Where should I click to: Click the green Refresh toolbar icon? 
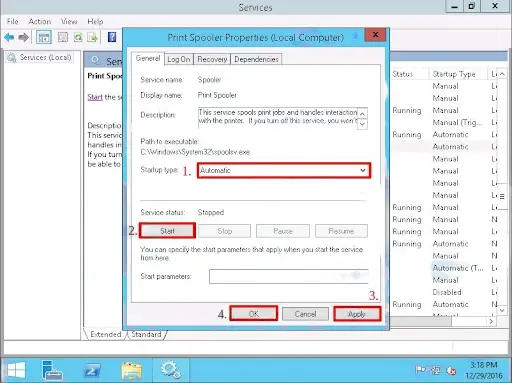(78, 37)
